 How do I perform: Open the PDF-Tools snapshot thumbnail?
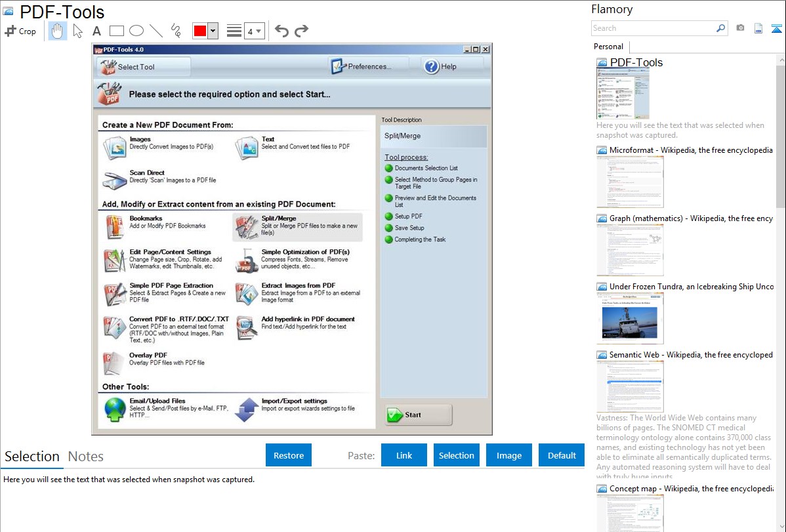pos(623,93)
